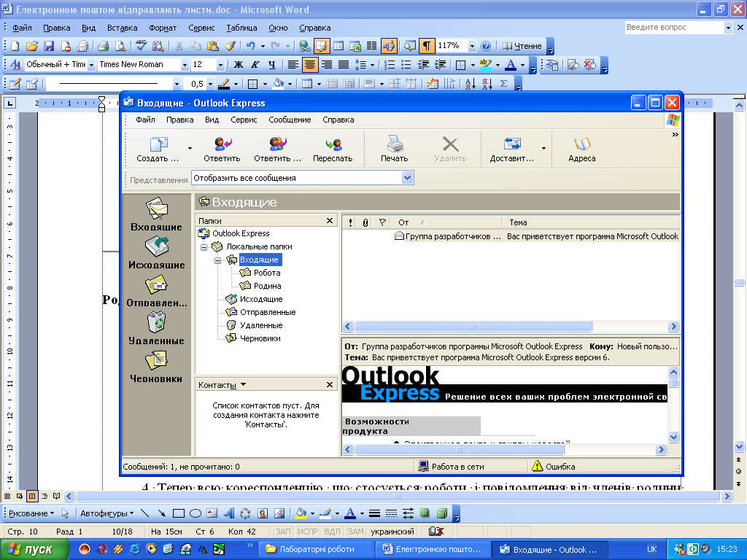Click Word's bulleted list icon
Viewport: 747px width, 560px height.
click(x=406, y=65)
